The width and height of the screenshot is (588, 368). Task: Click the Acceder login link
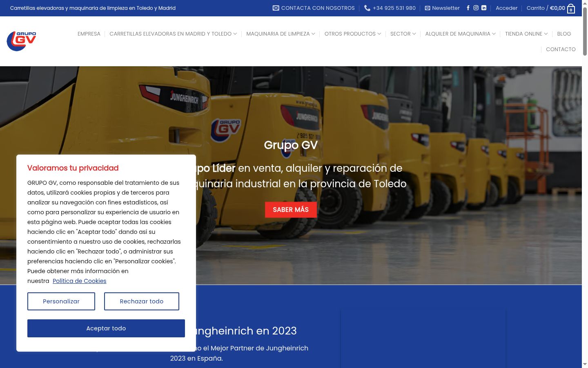(506, 8)
